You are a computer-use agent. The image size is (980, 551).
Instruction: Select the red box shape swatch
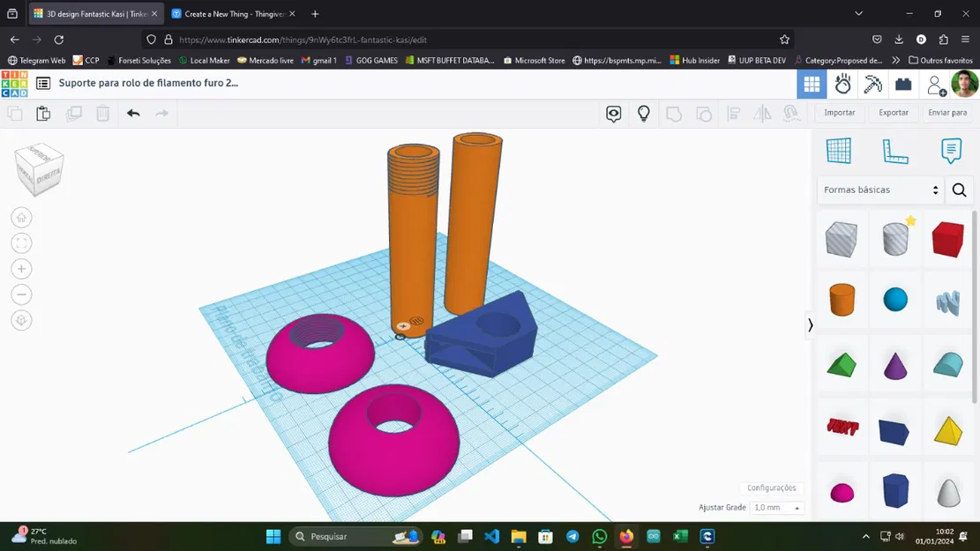947,239
